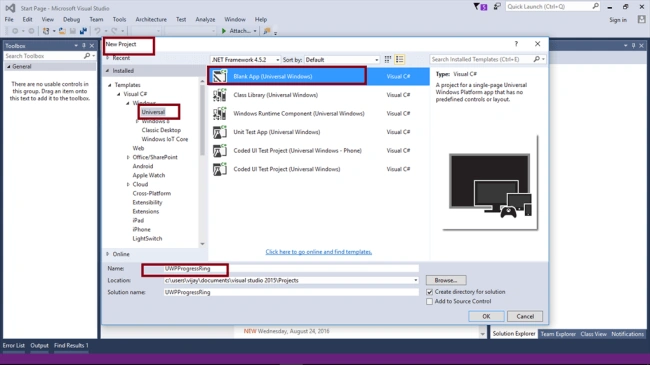Expand the Online section
This screenshot has width=650, height=365.
(x=107, y=254)
